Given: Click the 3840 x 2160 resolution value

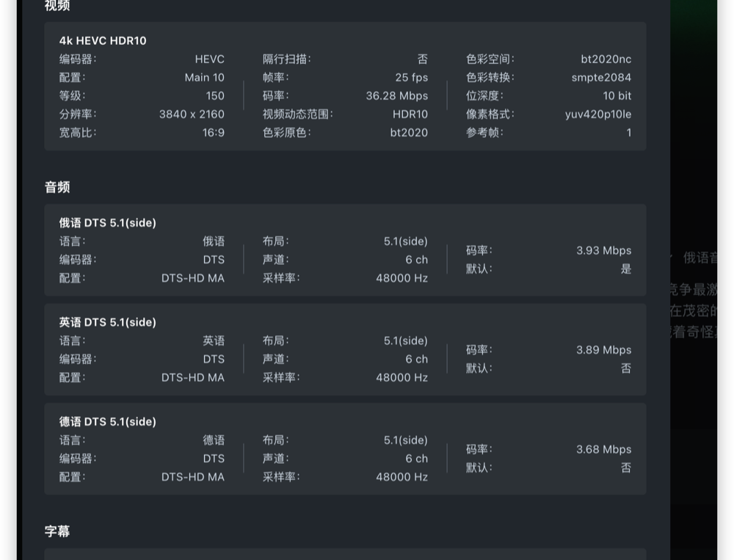Looking at the screenshot, I should (192, 114).
